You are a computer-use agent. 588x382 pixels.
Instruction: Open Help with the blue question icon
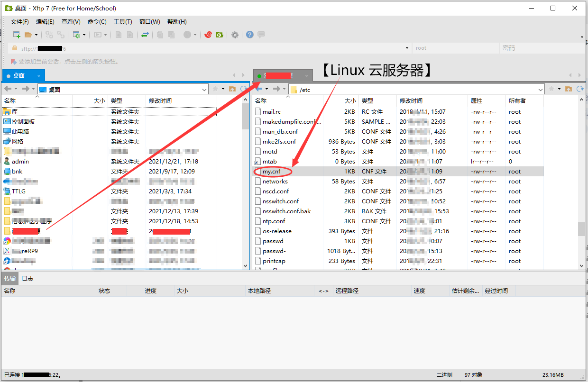coord(249,35)
